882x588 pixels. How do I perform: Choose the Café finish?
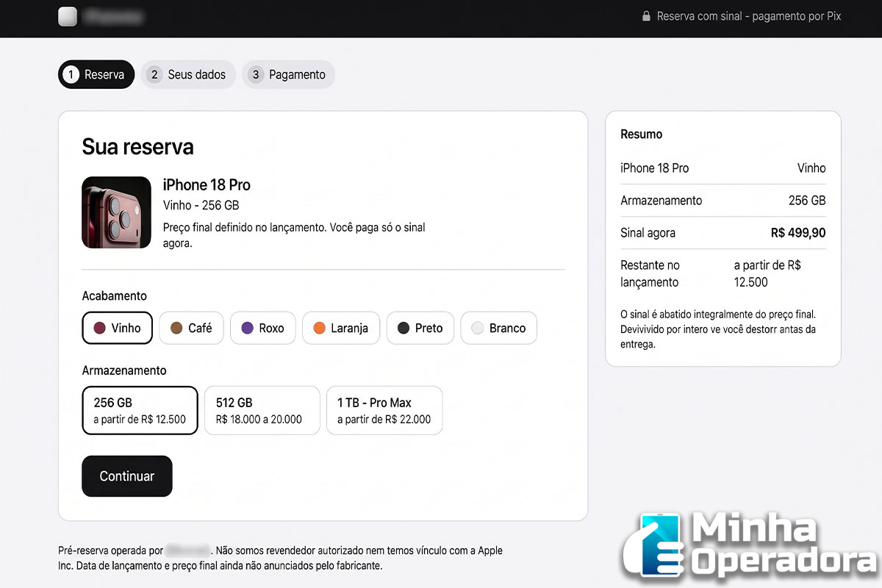191,328
